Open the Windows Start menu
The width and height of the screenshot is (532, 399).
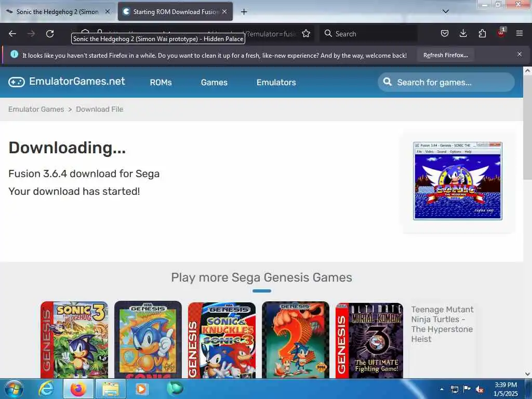pyautogui.click(x=14, y=389)
